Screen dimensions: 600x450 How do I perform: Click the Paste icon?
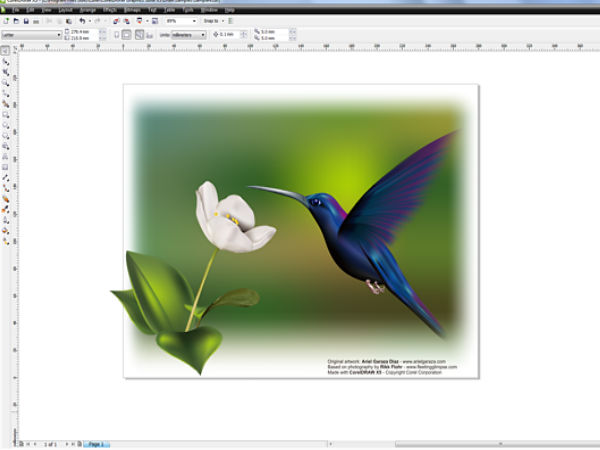coord(69,21)
